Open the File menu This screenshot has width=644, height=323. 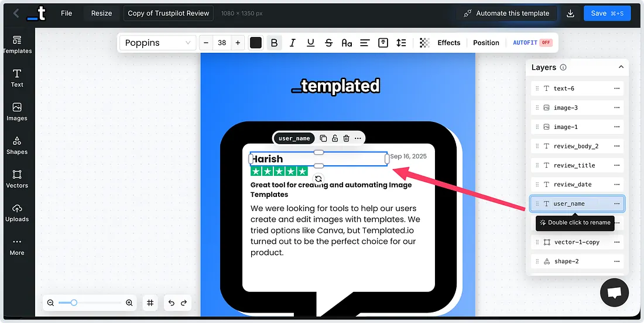[67, 13]
